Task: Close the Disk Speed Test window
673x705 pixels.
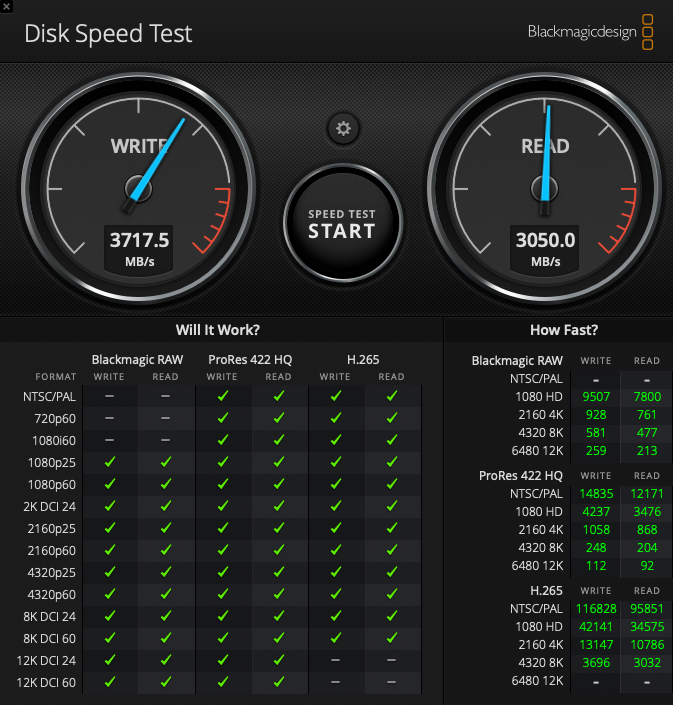Action: tap(6, 6)
